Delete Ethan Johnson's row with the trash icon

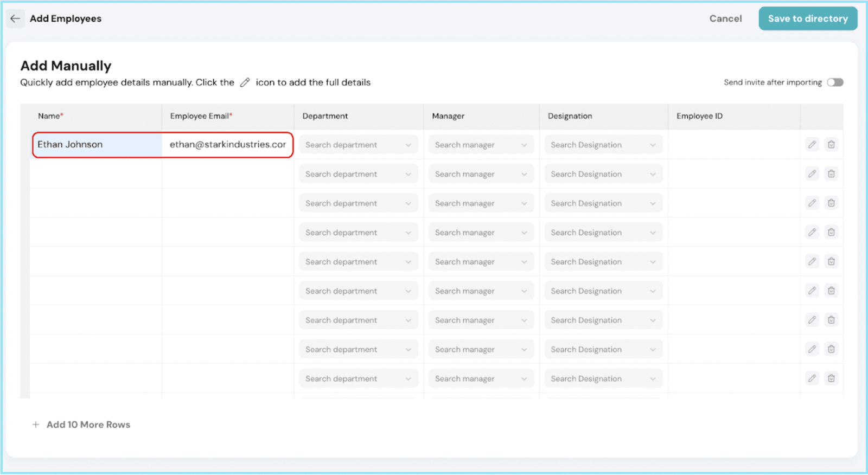tap(831, 145)
